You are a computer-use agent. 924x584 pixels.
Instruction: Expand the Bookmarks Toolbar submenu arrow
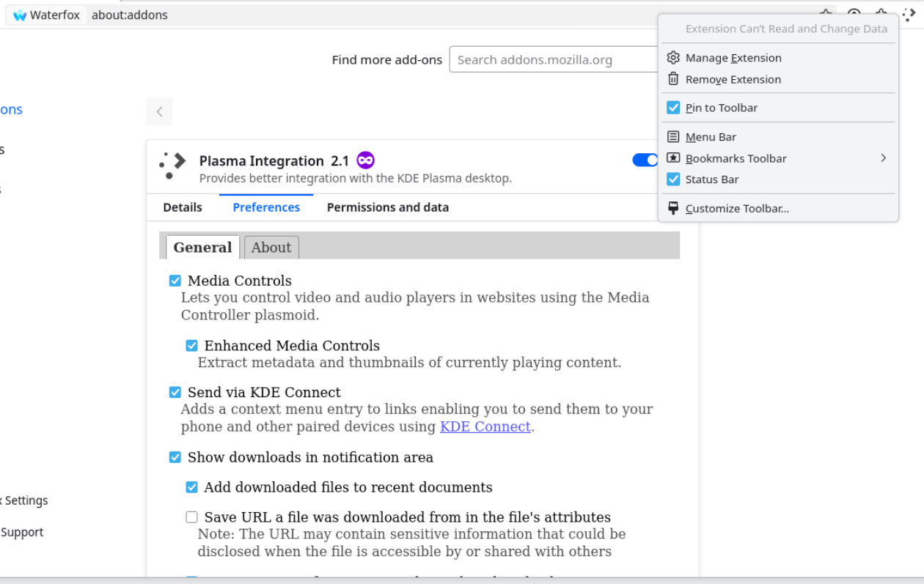click(x=884, y=158)
